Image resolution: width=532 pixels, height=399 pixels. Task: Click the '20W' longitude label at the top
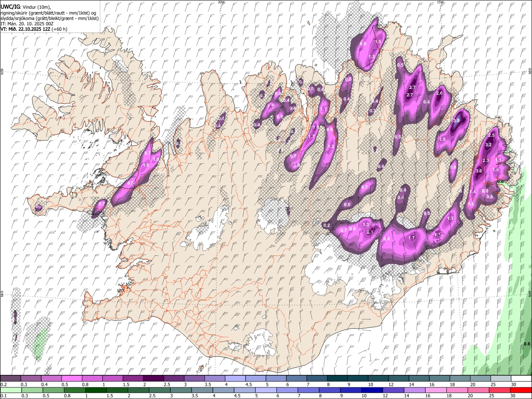click(221, 2)
